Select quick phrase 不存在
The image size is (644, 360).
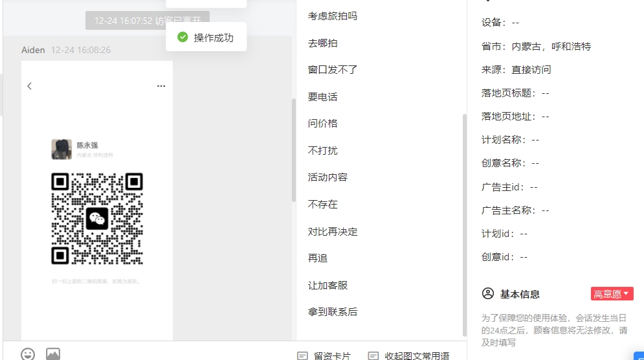[x=323, y=204]
